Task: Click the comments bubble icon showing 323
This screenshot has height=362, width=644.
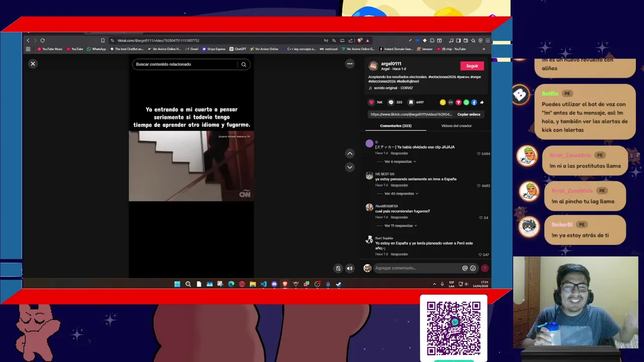Action: pyautogui.click(x=390, y=102)
